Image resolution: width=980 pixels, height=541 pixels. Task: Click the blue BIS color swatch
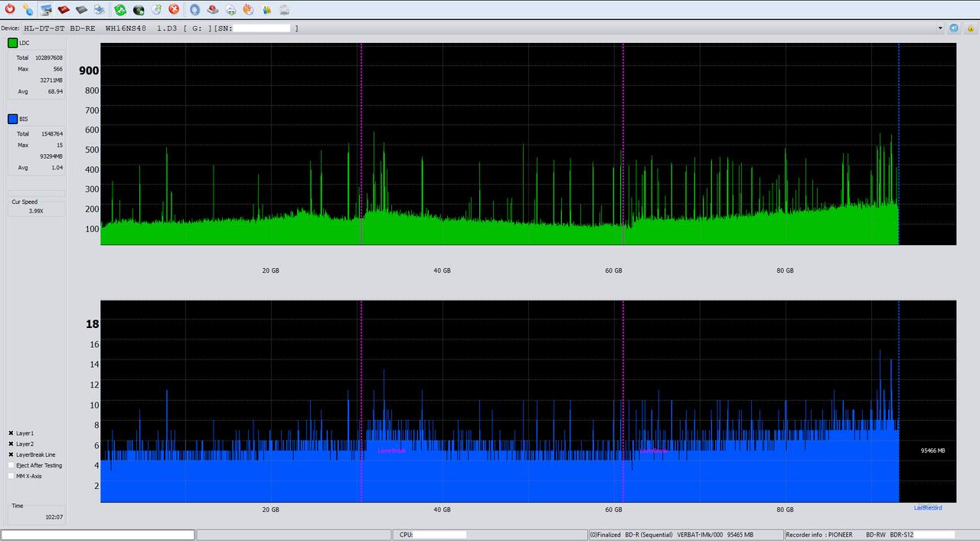(x=13, y=119)
